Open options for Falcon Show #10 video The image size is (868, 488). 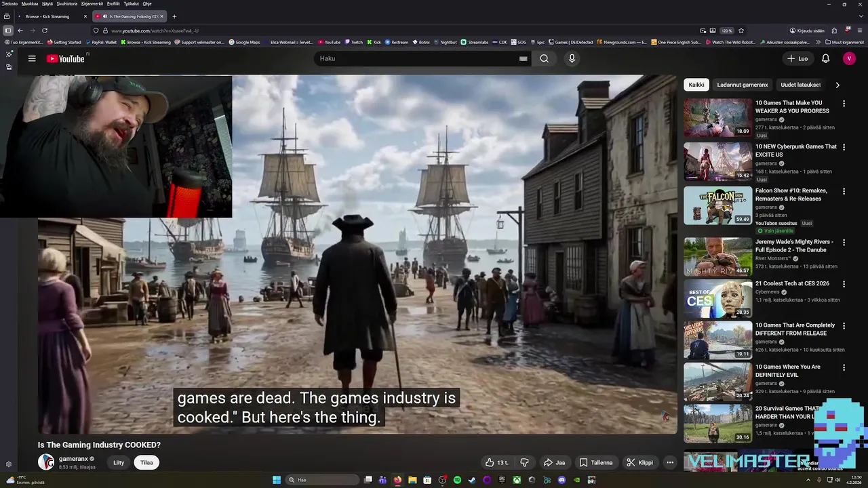844,191
